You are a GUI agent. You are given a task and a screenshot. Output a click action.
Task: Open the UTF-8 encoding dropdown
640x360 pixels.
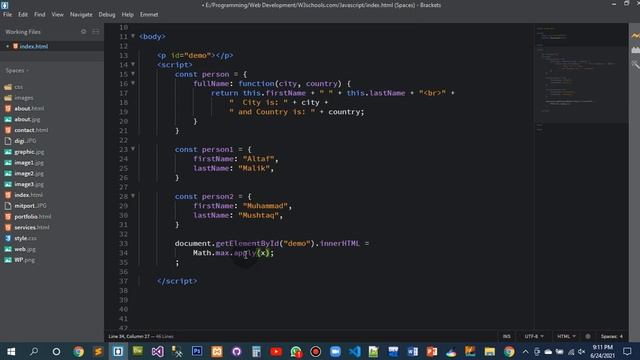[534, 336]
